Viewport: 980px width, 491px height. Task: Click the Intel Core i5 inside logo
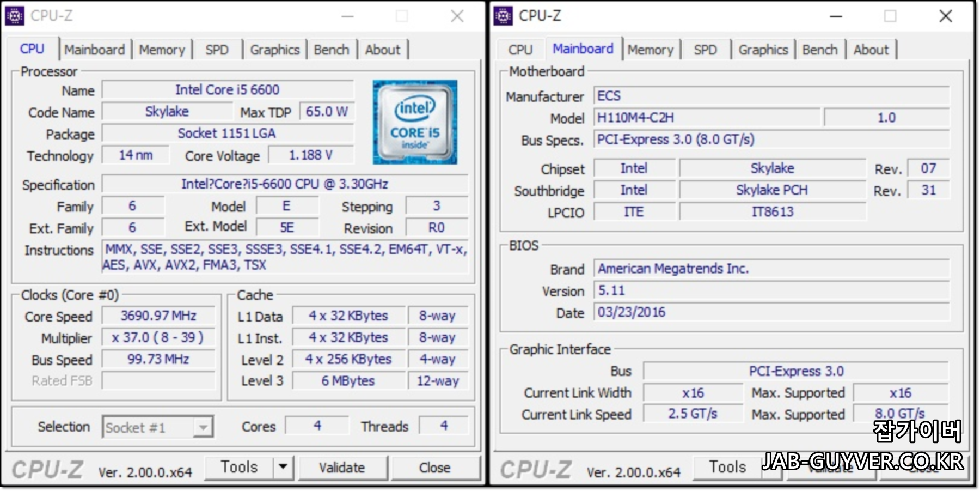click(x=415, y=122)
